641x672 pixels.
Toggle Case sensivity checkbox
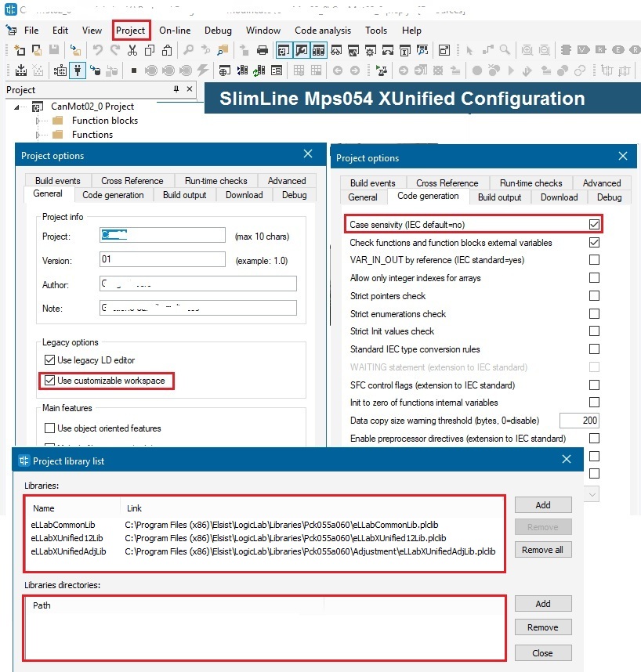tap(594, 224)
